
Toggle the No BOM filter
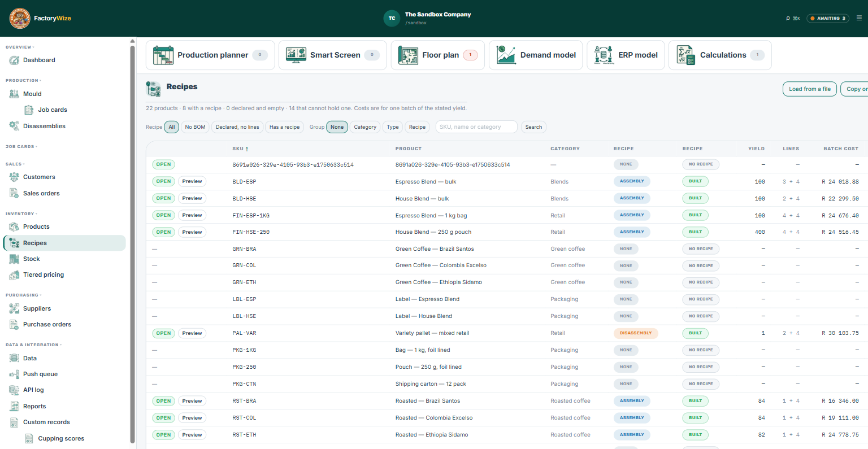(x=195, y=127)
